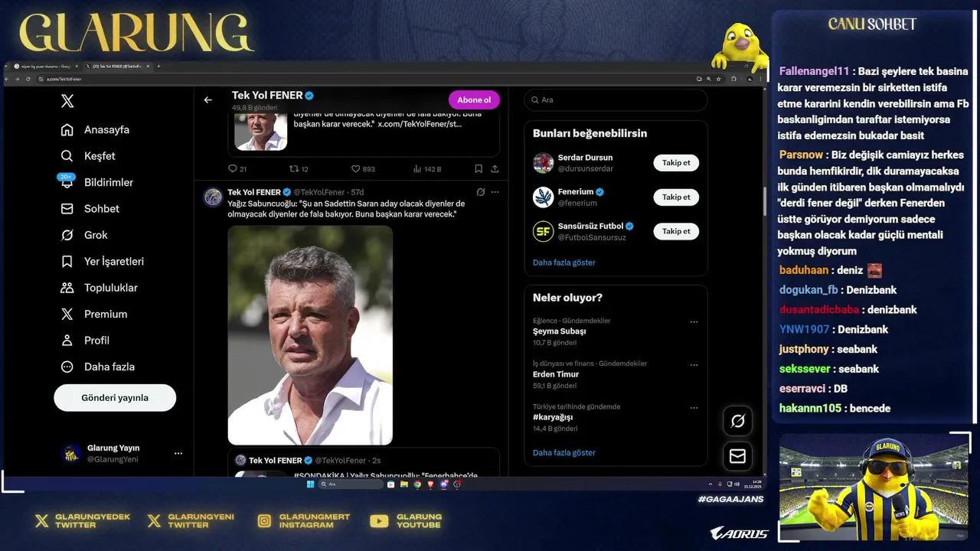Click the Windows Start button
Viewport: 980px width, 551px height.
[x=310, y=484]
